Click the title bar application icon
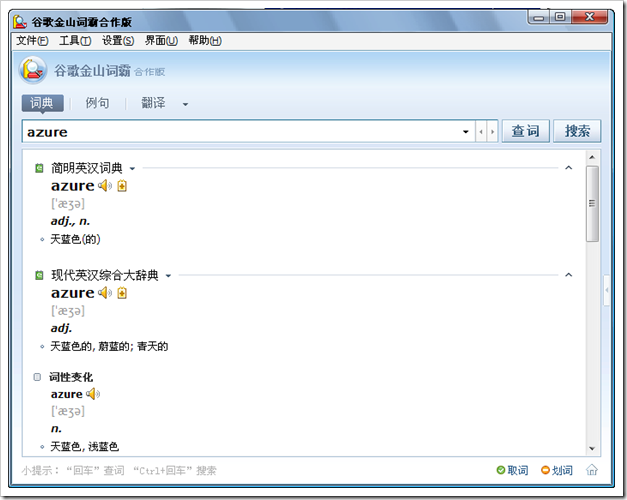This screenshot has height=500, width=627. [20, 22]
